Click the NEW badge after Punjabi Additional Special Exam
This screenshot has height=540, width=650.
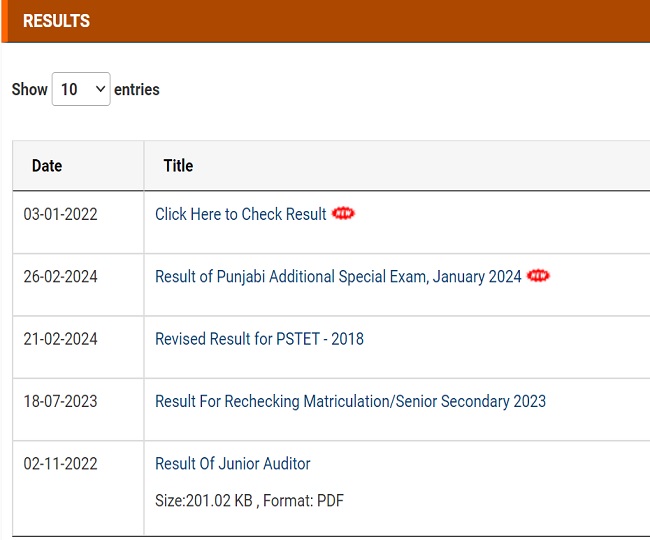[538, 276]
